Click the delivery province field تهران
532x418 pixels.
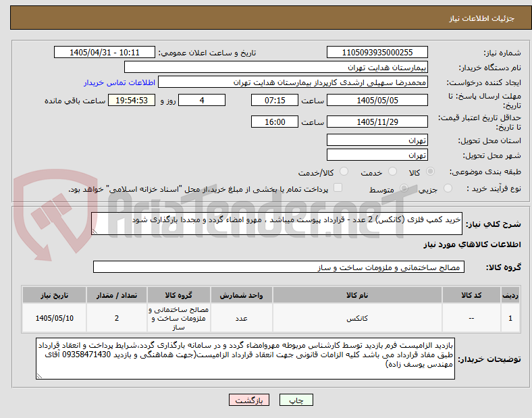(377, 140)
